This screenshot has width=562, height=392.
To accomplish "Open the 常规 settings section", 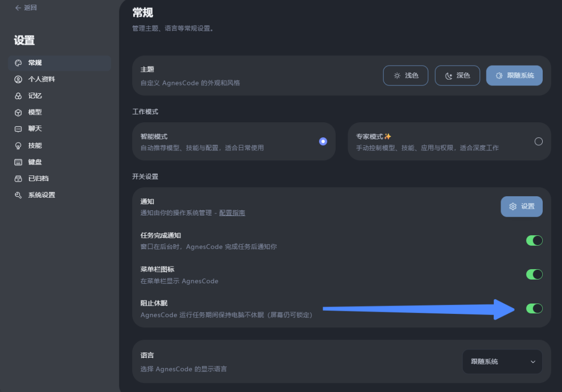I will point(59,63).
